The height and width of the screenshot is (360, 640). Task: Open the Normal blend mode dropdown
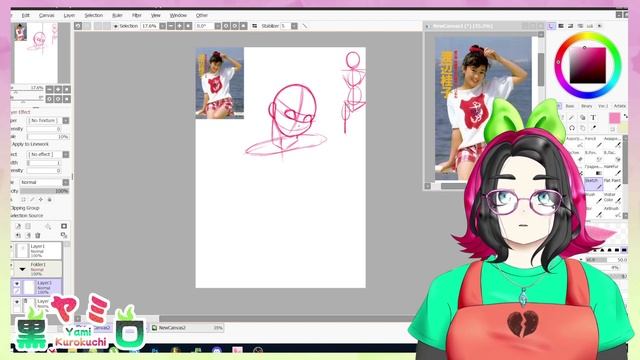coord(66,182)
